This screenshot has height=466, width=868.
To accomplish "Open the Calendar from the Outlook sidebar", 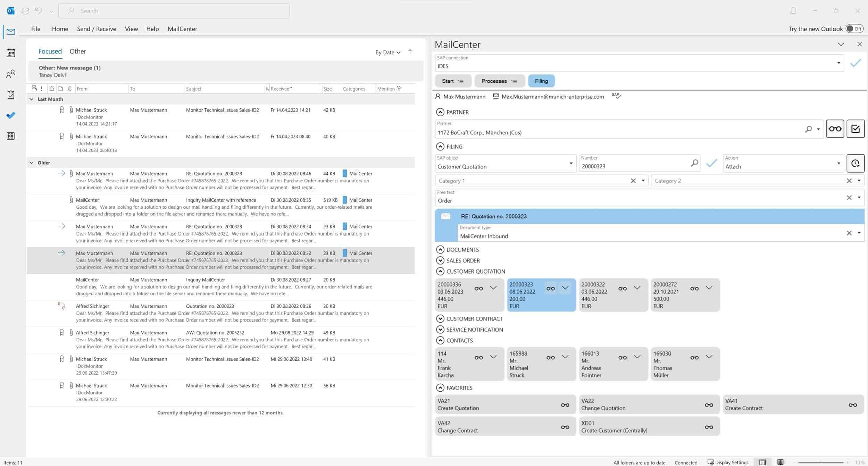I will 10,53.
